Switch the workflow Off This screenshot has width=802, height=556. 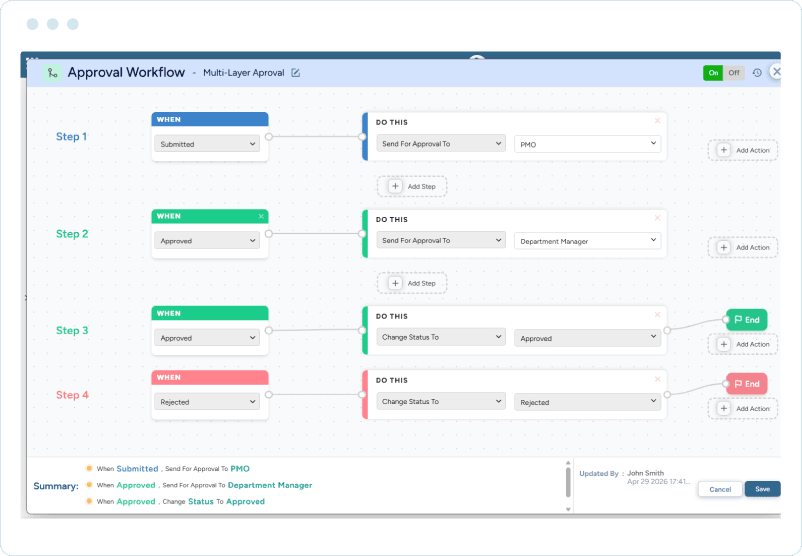[733, 73]
